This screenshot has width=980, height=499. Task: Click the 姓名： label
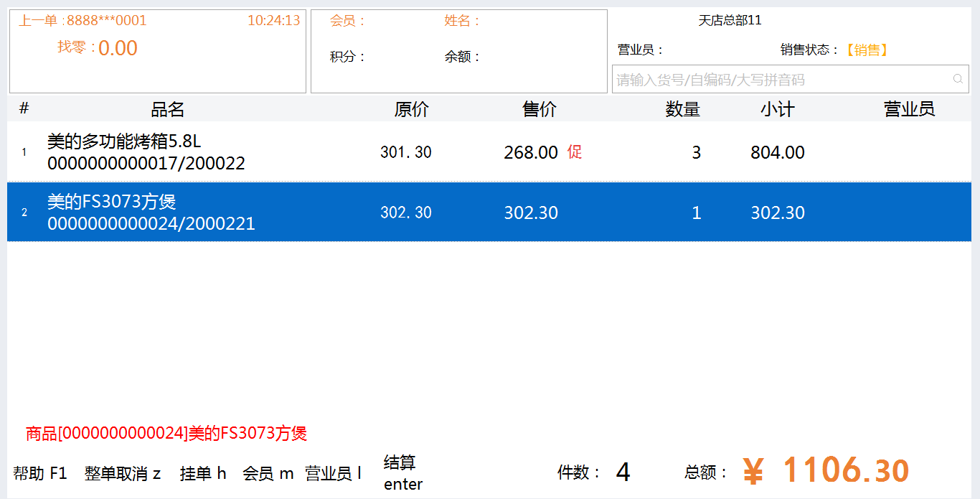[x=462, y=21]
